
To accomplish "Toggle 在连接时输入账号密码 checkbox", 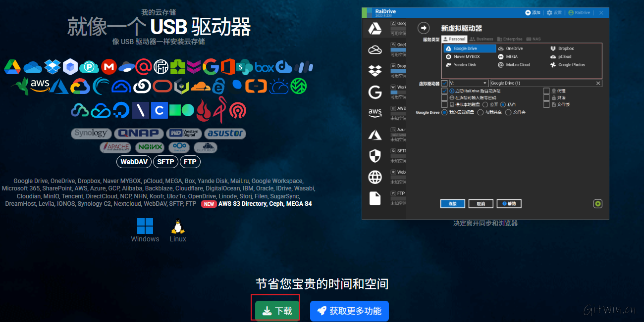I will click(444, 98).
